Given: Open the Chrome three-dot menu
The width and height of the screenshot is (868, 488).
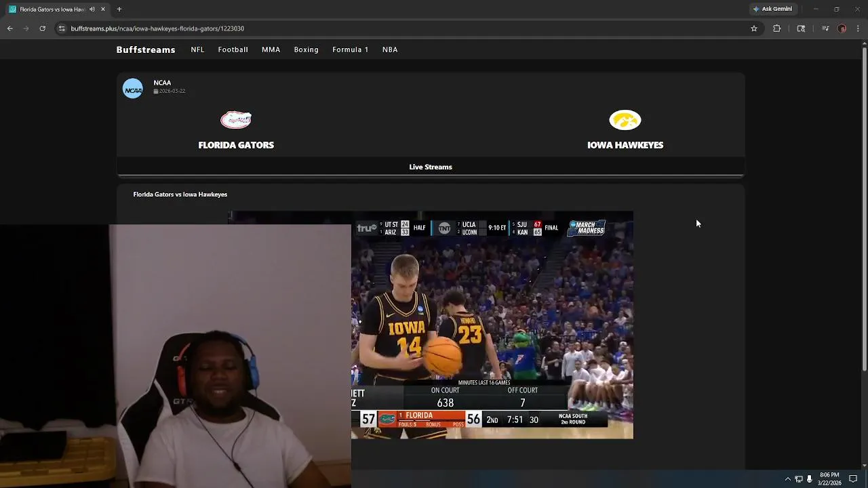Looking at the screenshot, I should pyautogui.click(x=859, y=28).
